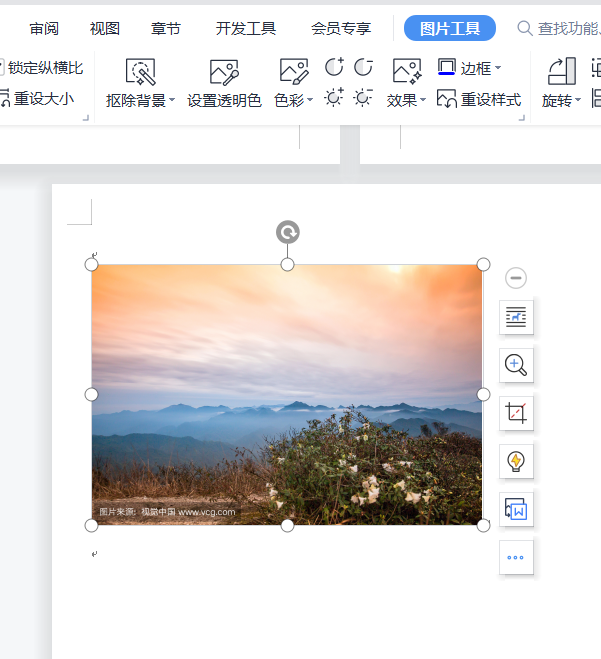Click the bottom-right resize handle
This screenshot has width=601, height=659.
[483, 525]
